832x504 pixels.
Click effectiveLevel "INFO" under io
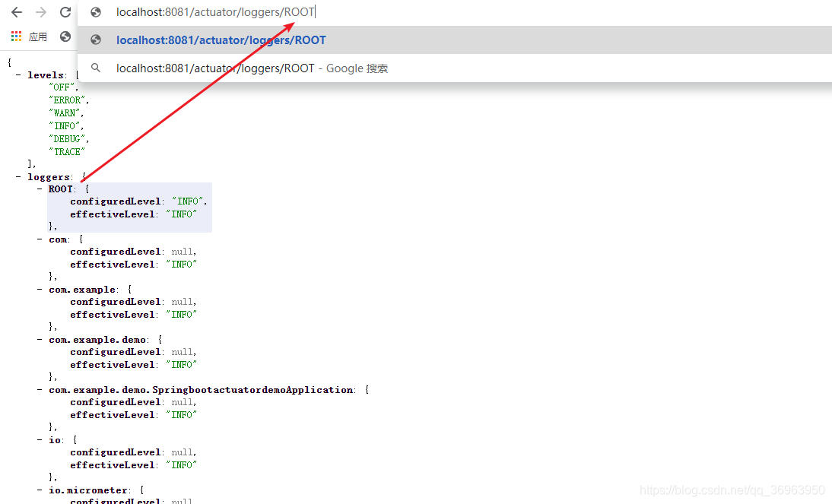pyautogui.click(x=182, y=464)
